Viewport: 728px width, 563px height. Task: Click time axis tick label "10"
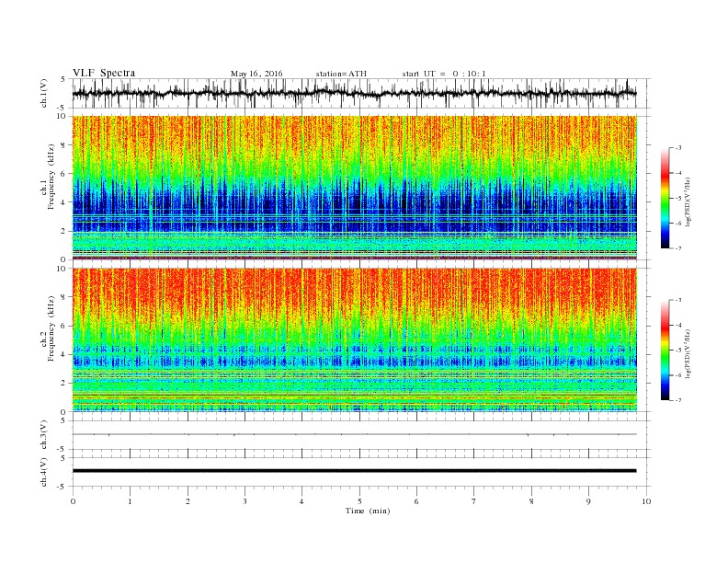point(646,501)
